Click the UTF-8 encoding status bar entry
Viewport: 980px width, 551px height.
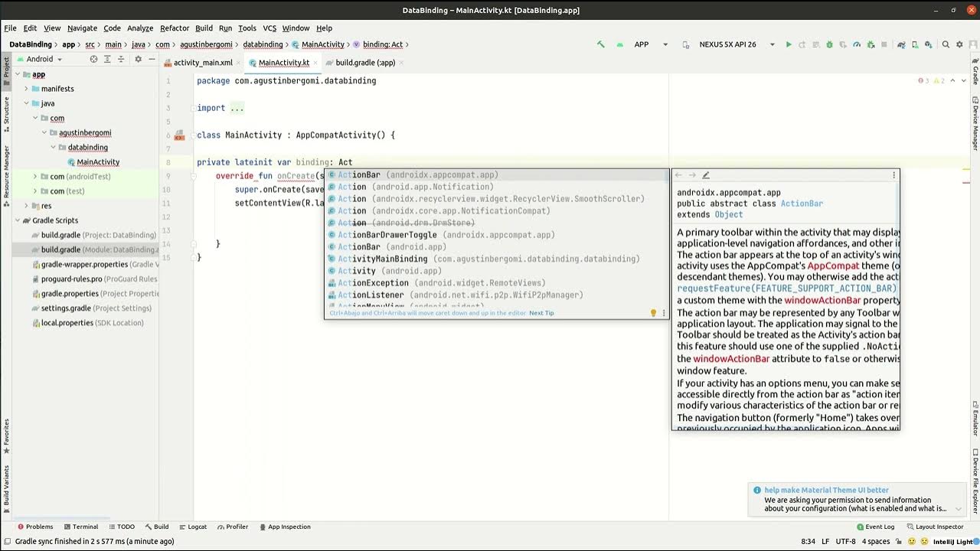pyautogui.click(x=845, y=541)
